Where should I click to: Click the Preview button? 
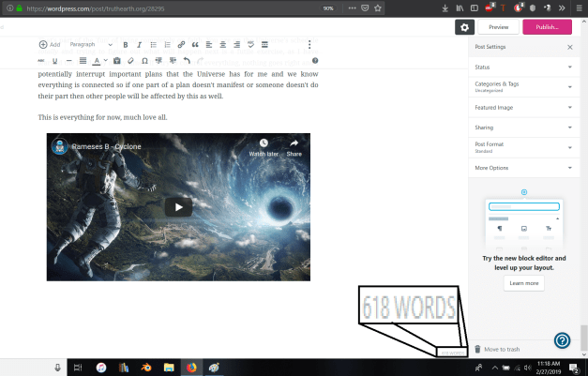498,27
